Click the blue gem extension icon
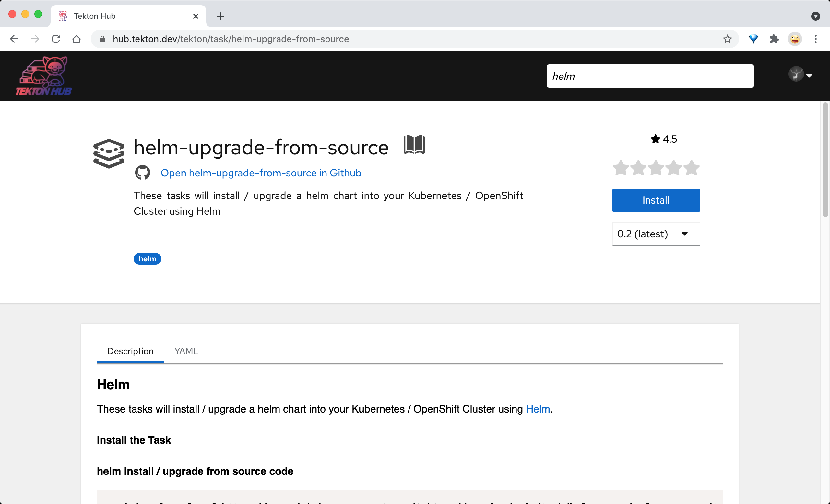Viewport: 830px width, 504px height. click(753, 39)
